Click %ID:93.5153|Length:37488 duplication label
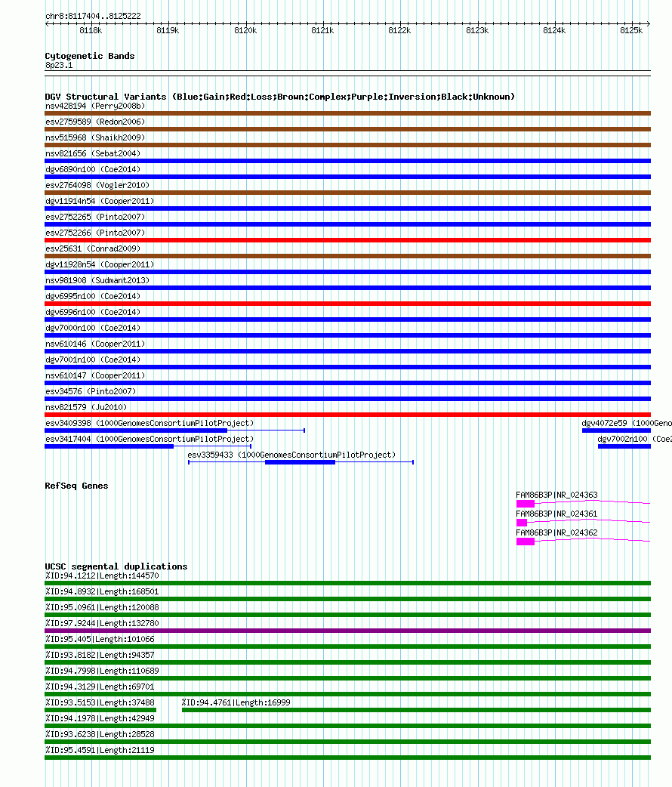This screenshot has height=787, width=672. (x=100, y=702)
